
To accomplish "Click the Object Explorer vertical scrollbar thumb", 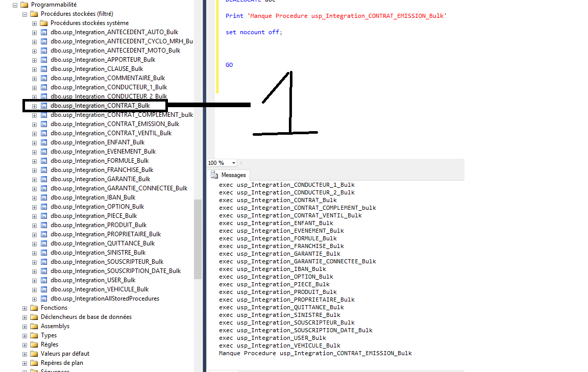I will pos(198,239).
